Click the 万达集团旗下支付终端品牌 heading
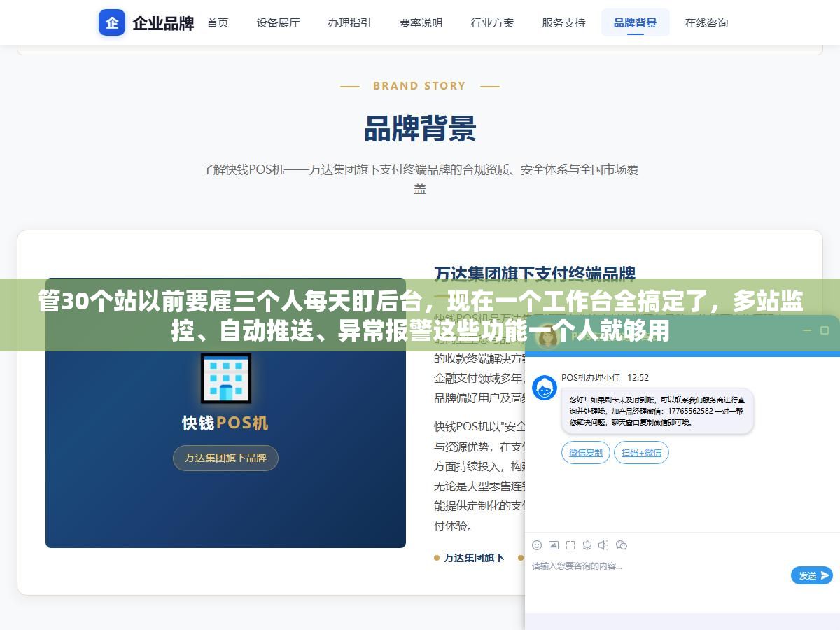840x630 pixels. pyautogui.click(x=535, y=273)
